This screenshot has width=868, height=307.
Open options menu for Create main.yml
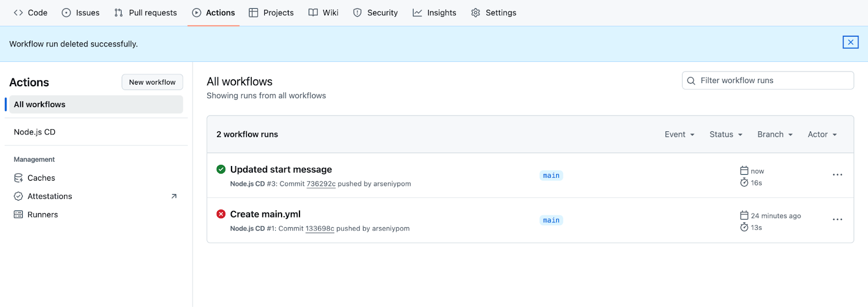[838, 219]
